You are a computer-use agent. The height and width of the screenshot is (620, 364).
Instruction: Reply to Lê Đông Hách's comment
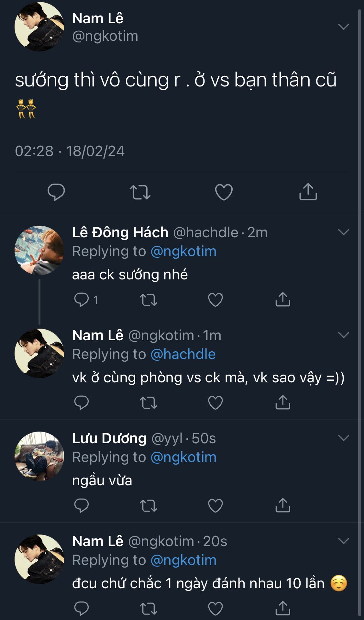tap(82, 299)
